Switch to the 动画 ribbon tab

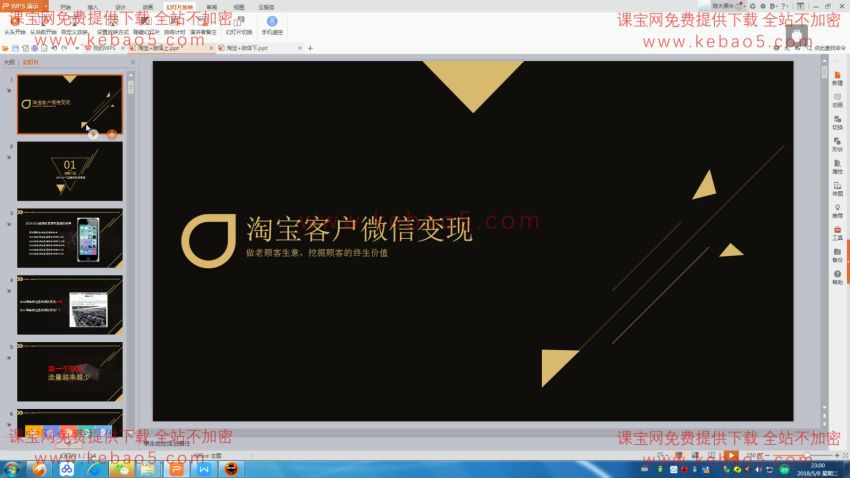pyautogui.click(x=147, y=7)
